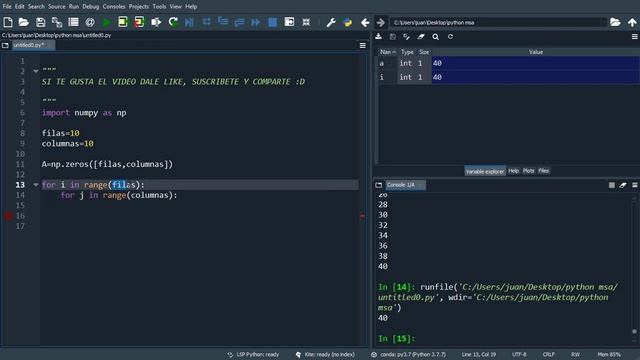Open the Search menu
The height and width of the screenshot is (360, 640).
pyautogui.click(x=36, y=7)
